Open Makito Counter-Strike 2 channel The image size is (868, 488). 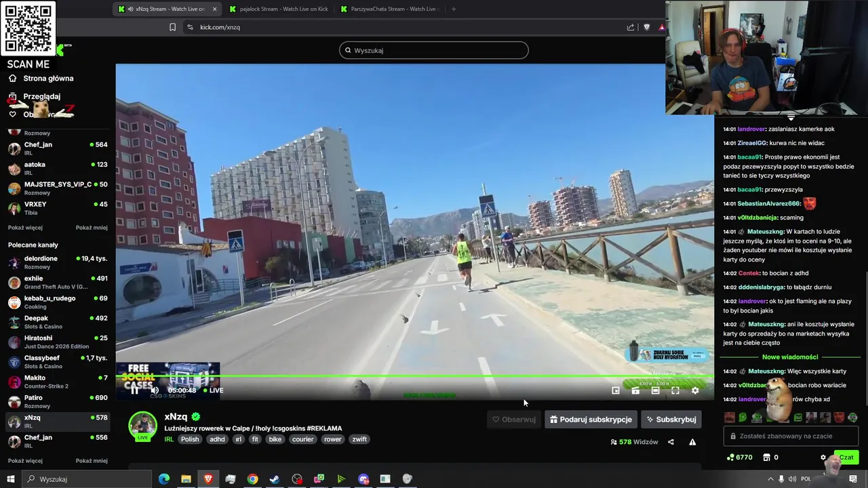[57, 382]
